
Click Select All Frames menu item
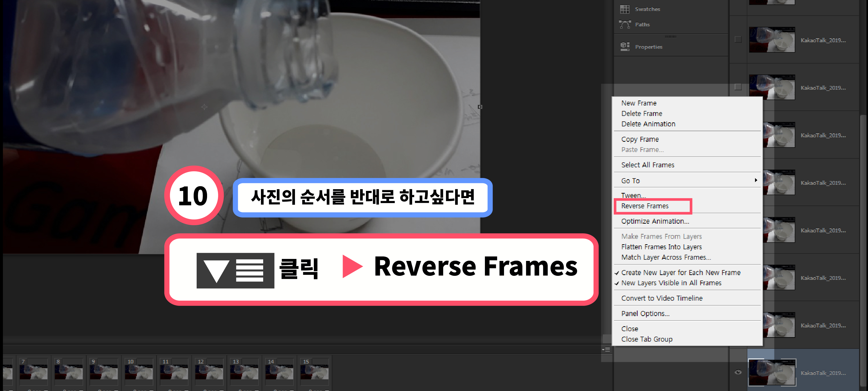647,165
